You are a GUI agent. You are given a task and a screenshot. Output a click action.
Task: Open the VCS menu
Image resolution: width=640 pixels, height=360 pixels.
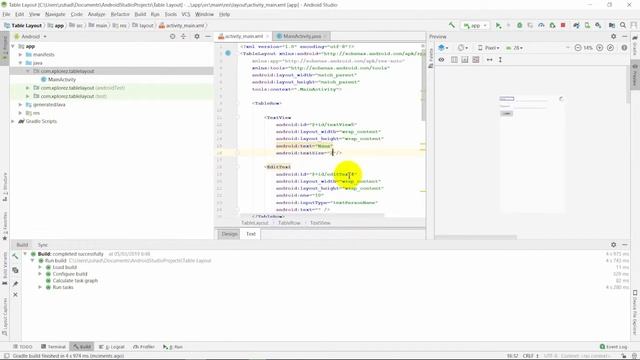pos(186,14)
